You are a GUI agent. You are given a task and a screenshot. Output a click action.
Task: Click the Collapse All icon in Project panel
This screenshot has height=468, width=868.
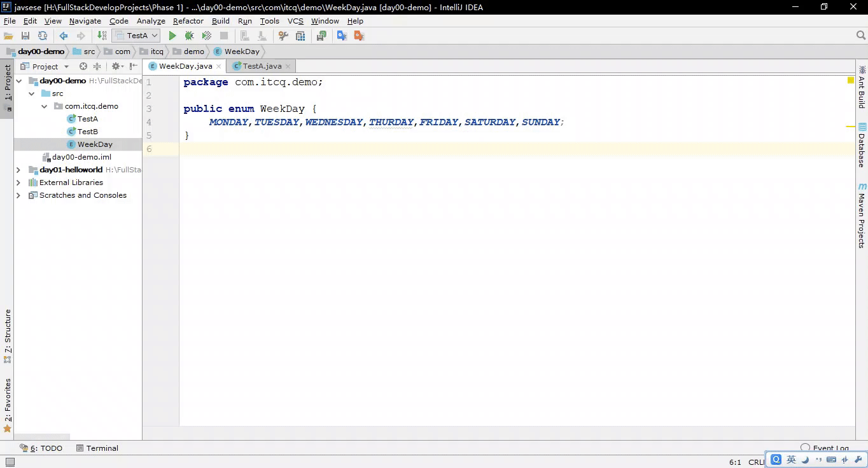coord(97,66)
